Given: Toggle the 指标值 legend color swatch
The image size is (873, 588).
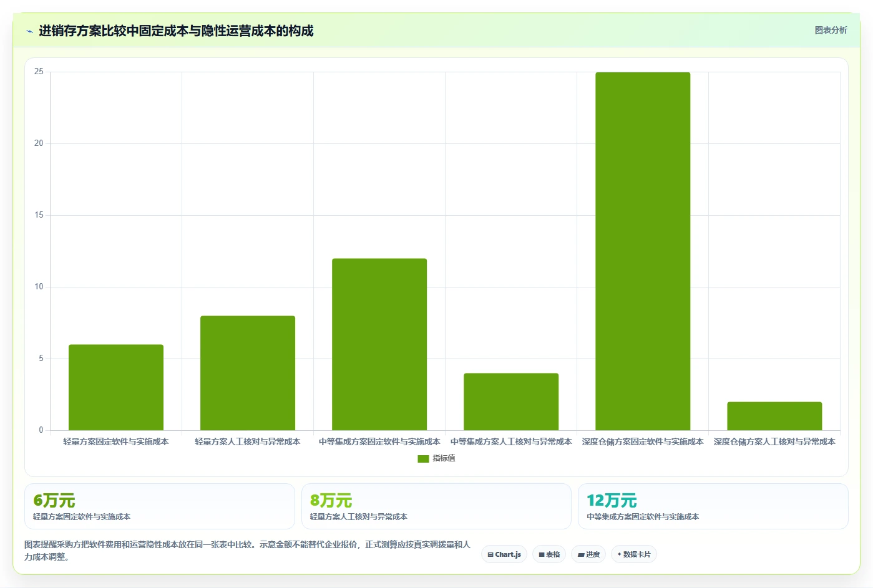Looking at the screenshot, I should click(423, 458).
